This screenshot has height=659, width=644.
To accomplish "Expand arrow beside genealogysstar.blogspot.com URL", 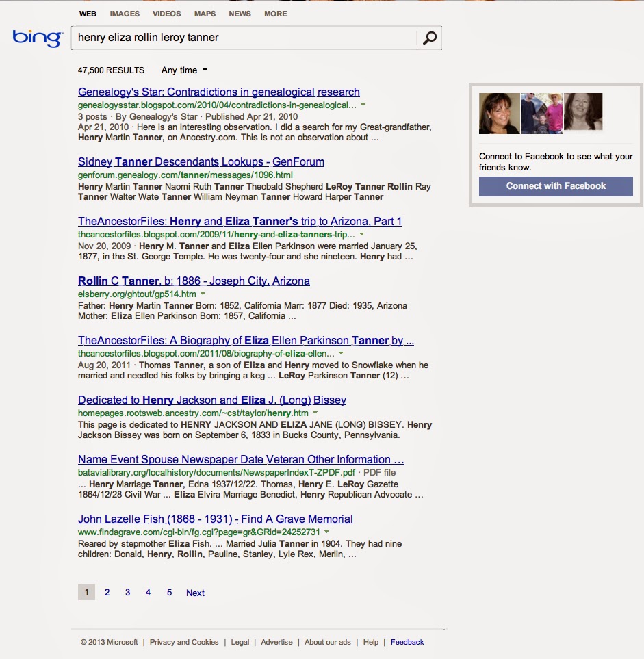I will click(x=363, y=105).
